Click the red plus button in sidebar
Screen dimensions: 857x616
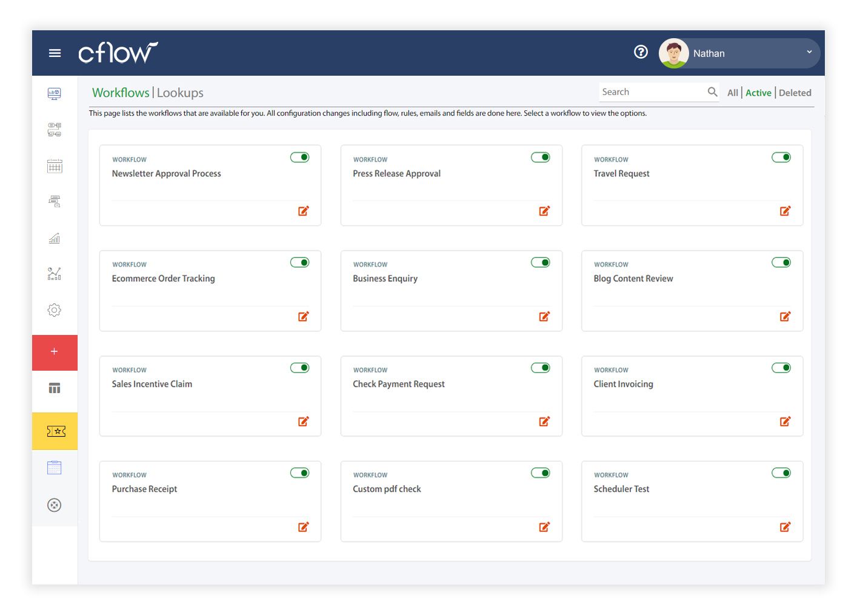pyautogui.click(x=55, y=352)
